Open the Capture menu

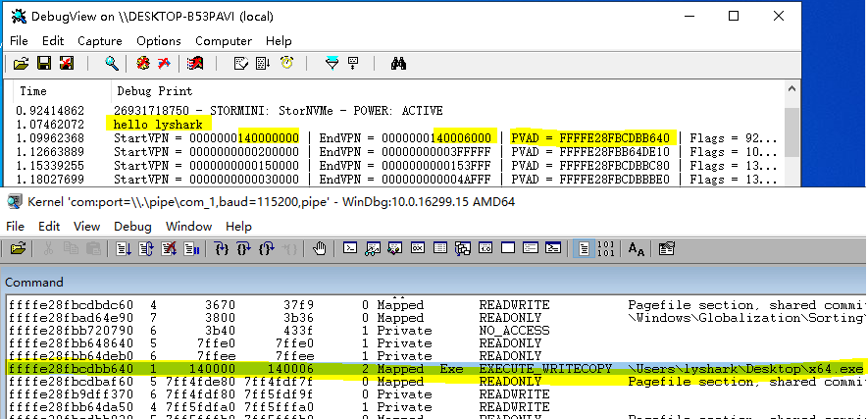coord(100,41)
